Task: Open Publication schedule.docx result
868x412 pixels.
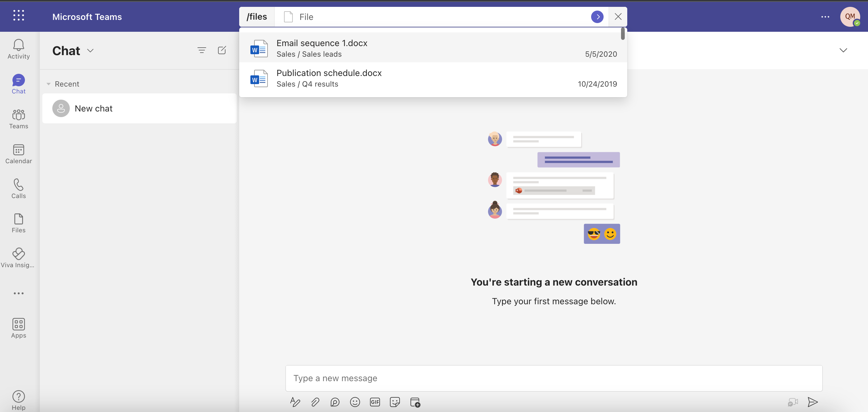Action: click(433, 78)
